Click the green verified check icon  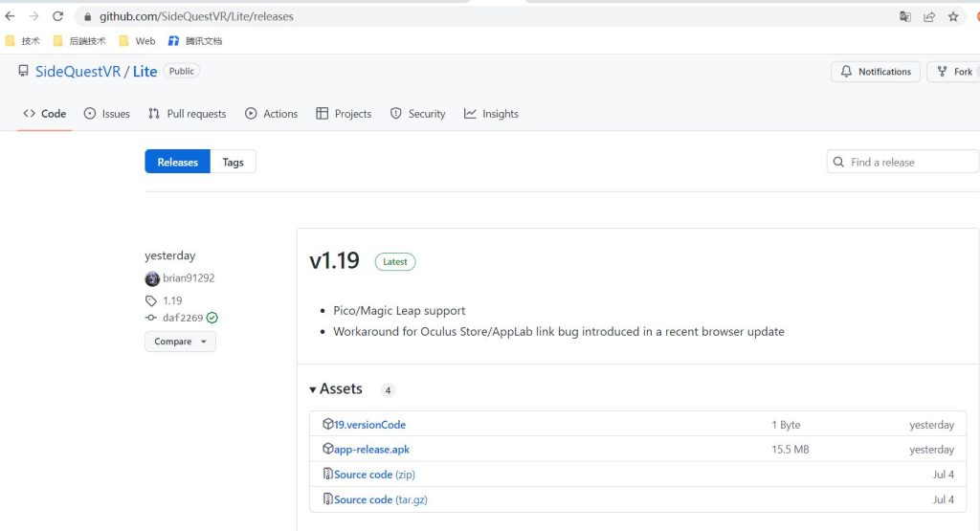[x=212, y=318]
